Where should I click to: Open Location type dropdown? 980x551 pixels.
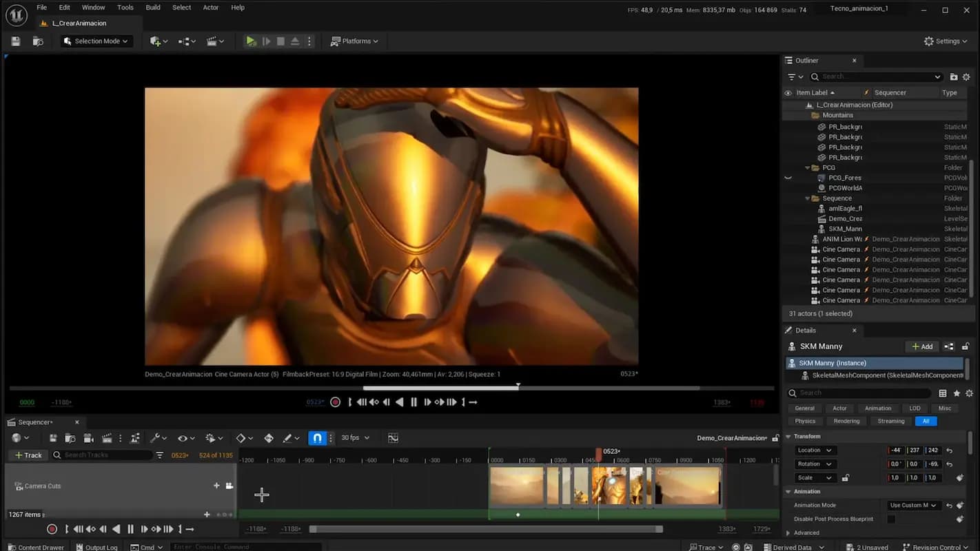[x=815, y=450]
